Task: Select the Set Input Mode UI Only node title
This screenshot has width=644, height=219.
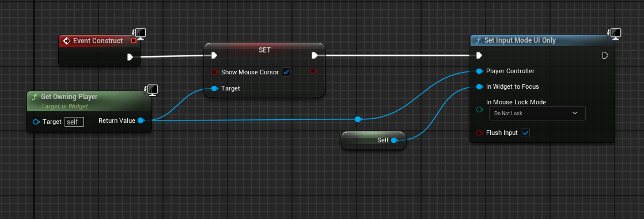Action: 520,40
